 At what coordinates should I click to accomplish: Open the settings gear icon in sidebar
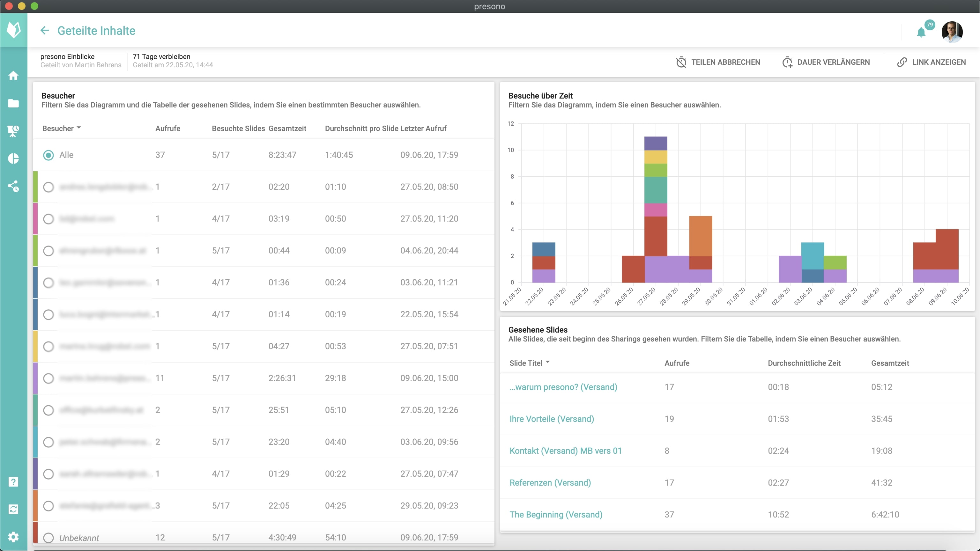click(13, 537)
